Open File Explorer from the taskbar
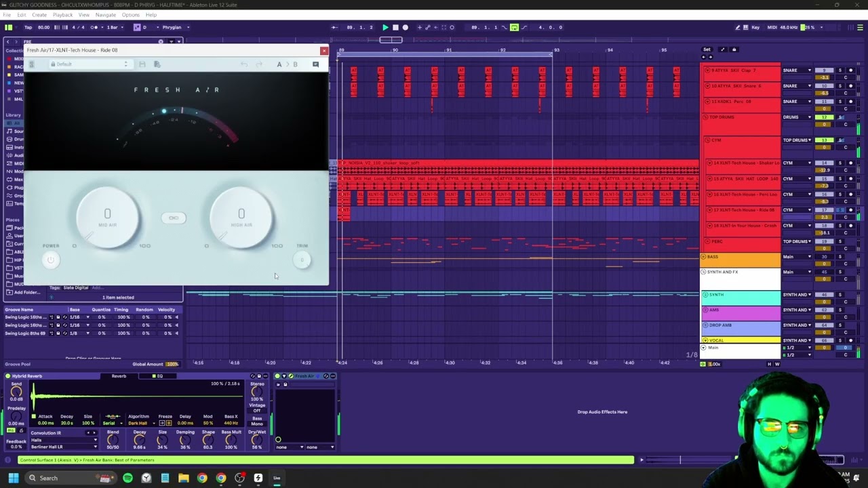 click(x=183, y=478)
